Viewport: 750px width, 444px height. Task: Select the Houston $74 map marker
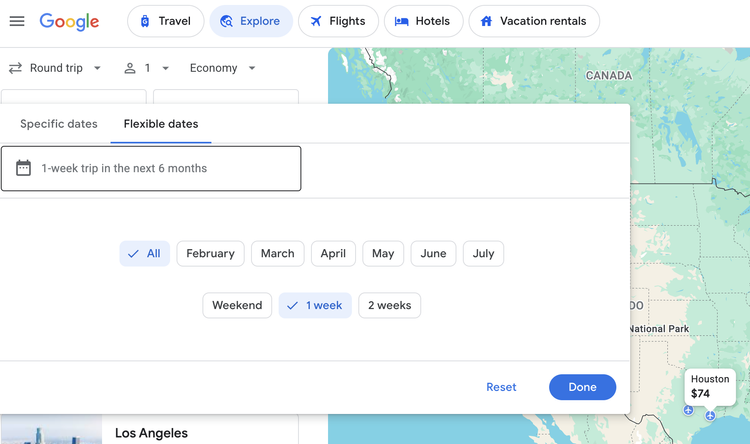(710, 387)
